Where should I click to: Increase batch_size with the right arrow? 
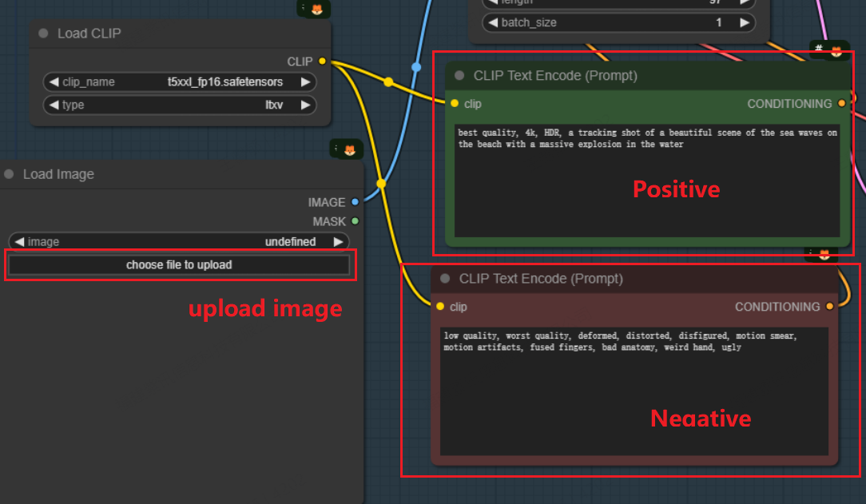[744, 22]
